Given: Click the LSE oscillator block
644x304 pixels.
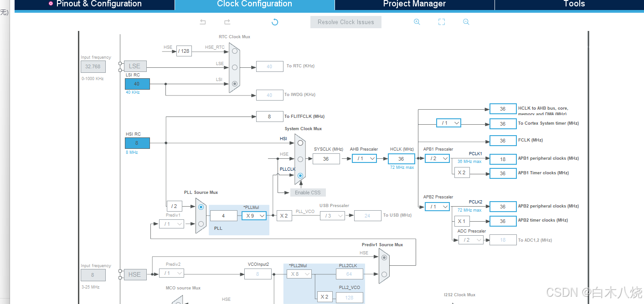Looking at the screenshot, I should [x=134, y=66].
